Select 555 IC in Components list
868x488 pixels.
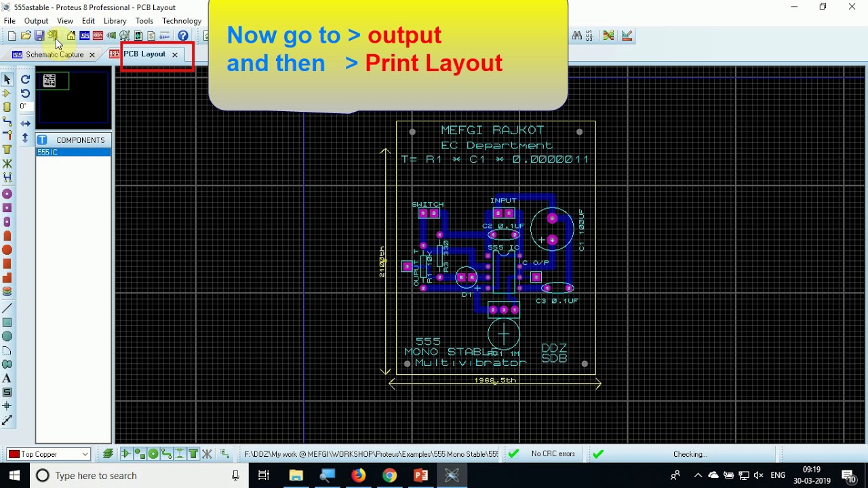tap(73, 152)
